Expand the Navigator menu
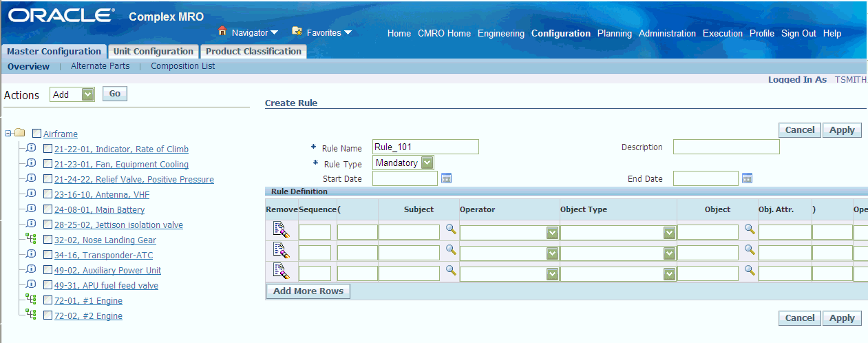 (x=255, y=32)
